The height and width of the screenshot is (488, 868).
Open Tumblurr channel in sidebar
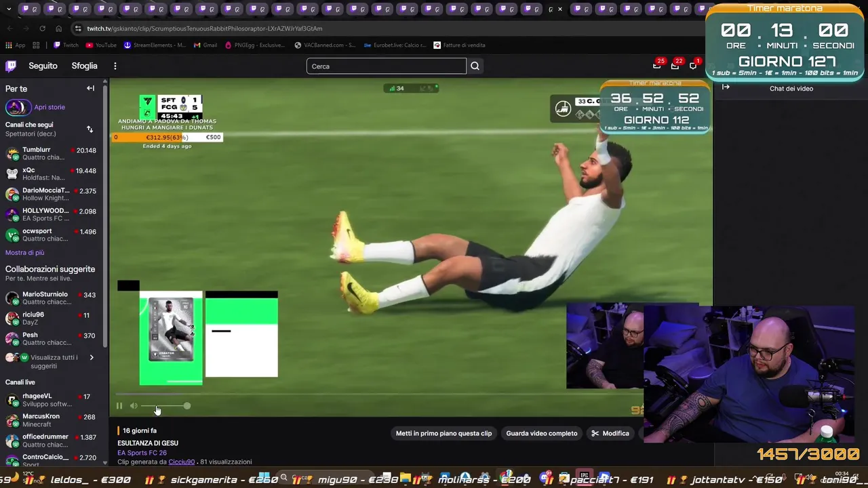click(51, 153)
